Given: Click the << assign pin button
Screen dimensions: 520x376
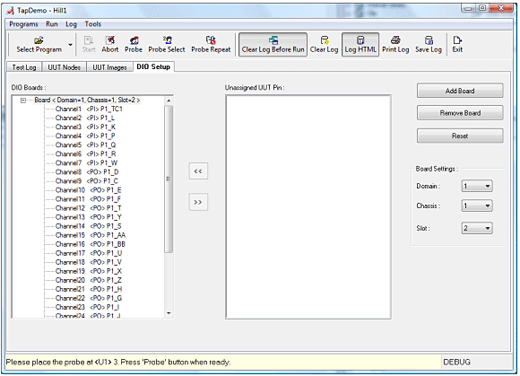Looking at the screenshot, I should click(198, 171).
